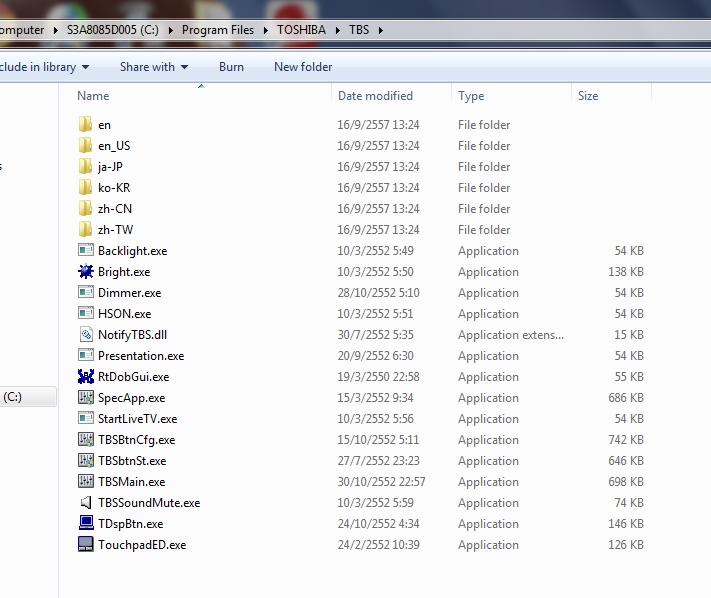This screenshot has width=711, height=598.
Task: Go to TOSHIBA in address bar
Action: click(x=302, y=30)
